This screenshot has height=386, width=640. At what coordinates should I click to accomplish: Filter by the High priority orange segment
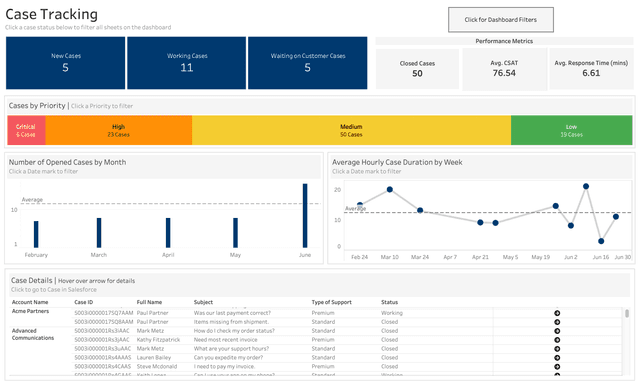[118, 130]
